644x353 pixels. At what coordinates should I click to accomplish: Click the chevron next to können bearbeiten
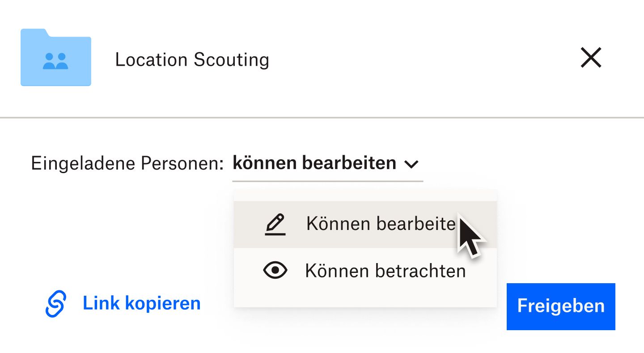[x=412, y=164]
